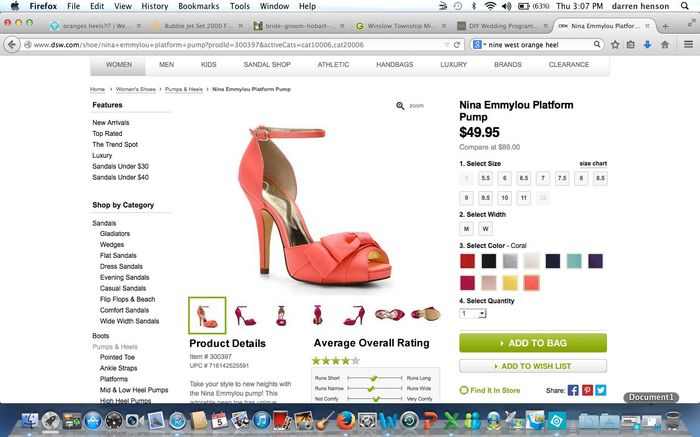
Task: Share the shoe on Twitter
Action: [x=600, y=390]
